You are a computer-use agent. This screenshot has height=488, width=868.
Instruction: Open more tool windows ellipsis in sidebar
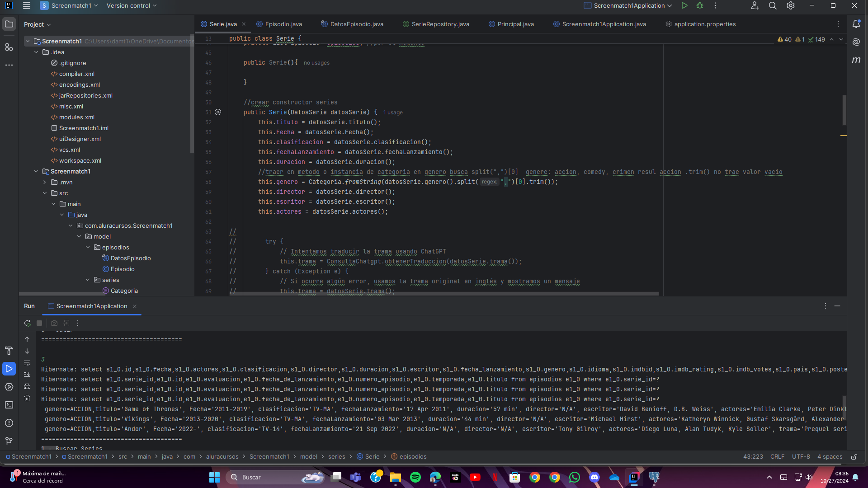coord(9,65)
